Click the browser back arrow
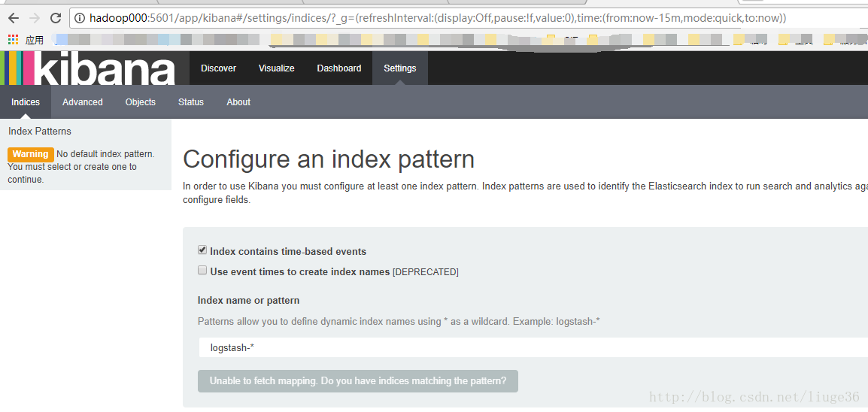 point(13,18)
